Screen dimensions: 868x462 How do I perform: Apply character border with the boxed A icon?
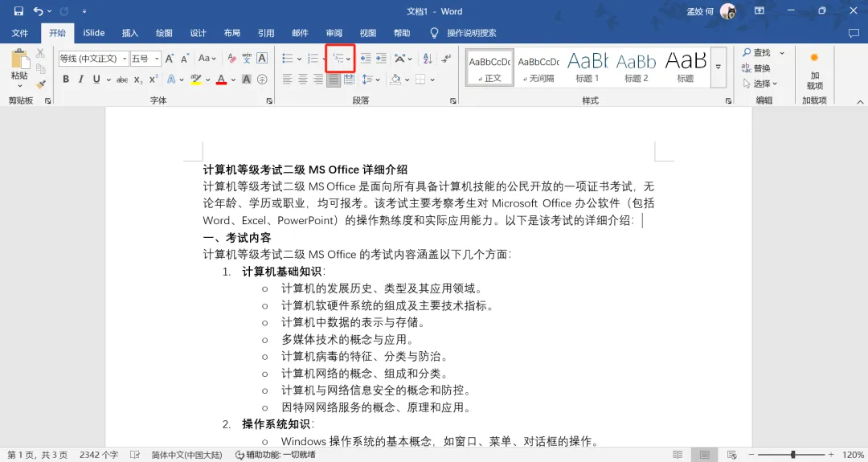coord(262,58)
